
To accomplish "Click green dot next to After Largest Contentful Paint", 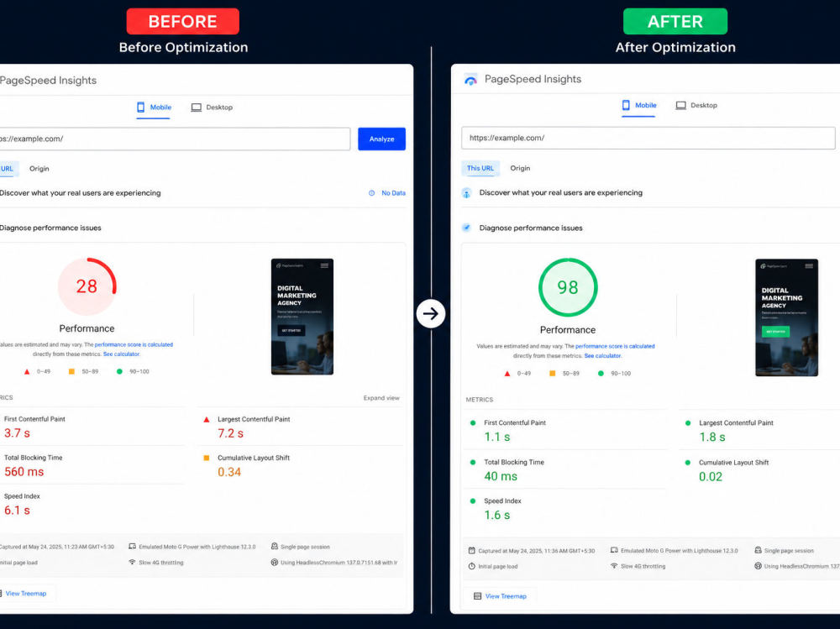I will [688, 422].
